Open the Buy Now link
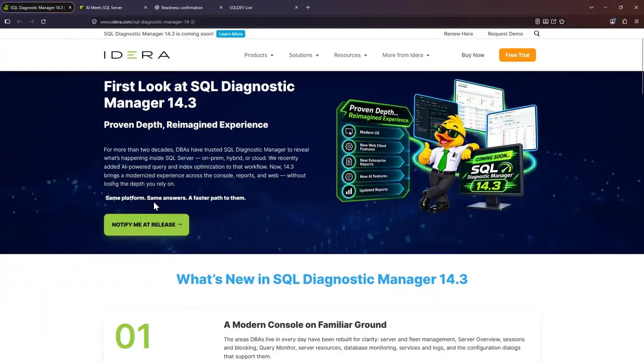The height and width of the screenshot is (362, 644). [x=473, y=55]
